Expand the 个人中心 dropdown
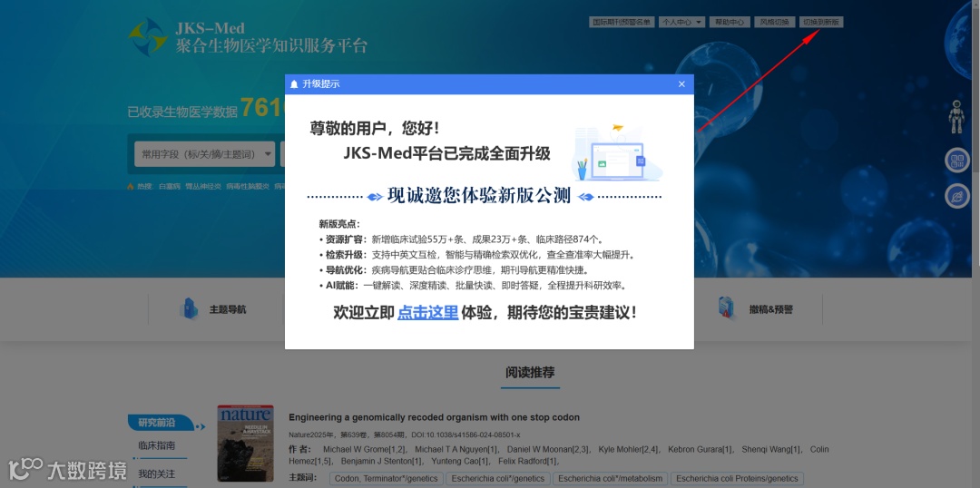 pos(681,22)
